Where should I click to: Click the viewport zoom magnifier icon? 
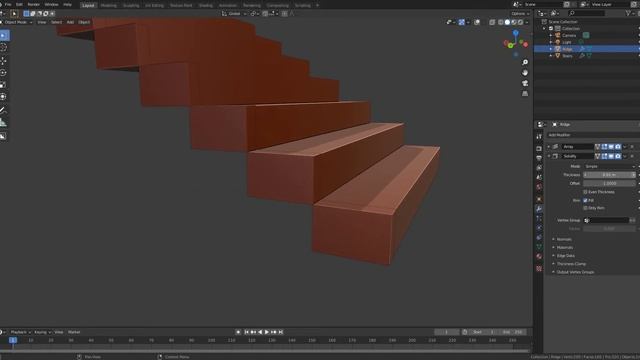[525, 62]
